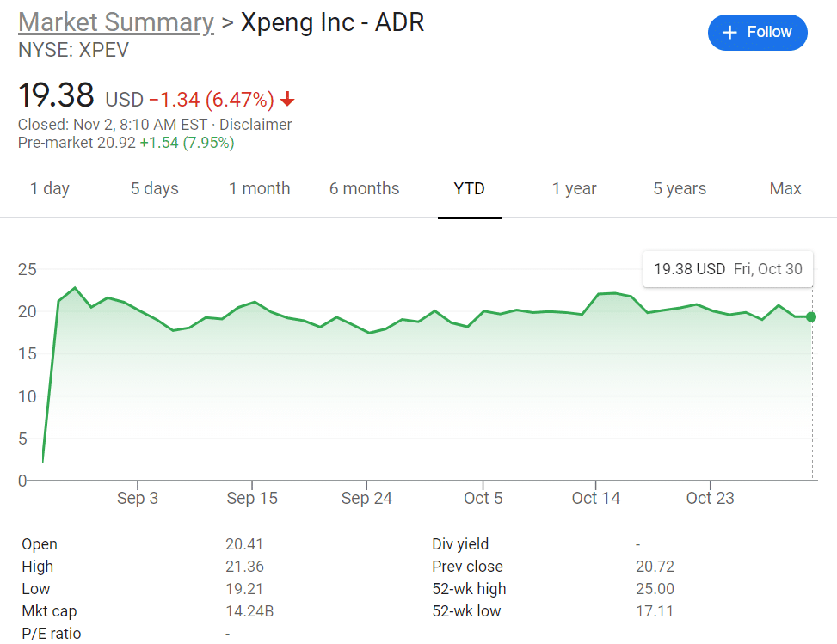The width and height of the screenshot is (837, 644).
Task: Select the 1 month time range
Action: coord(259,188)
